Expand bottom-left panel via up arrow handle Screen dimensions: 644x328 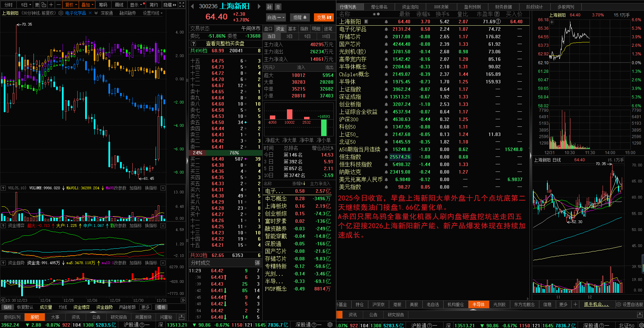(x=93, y=312)
